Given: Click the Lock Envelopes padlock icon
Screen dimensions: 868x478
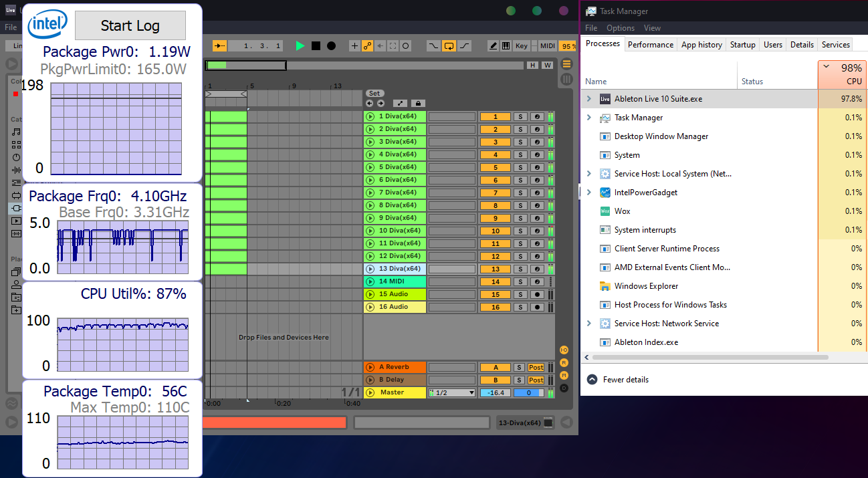Looking at the screenshot, I should (417, 104).
